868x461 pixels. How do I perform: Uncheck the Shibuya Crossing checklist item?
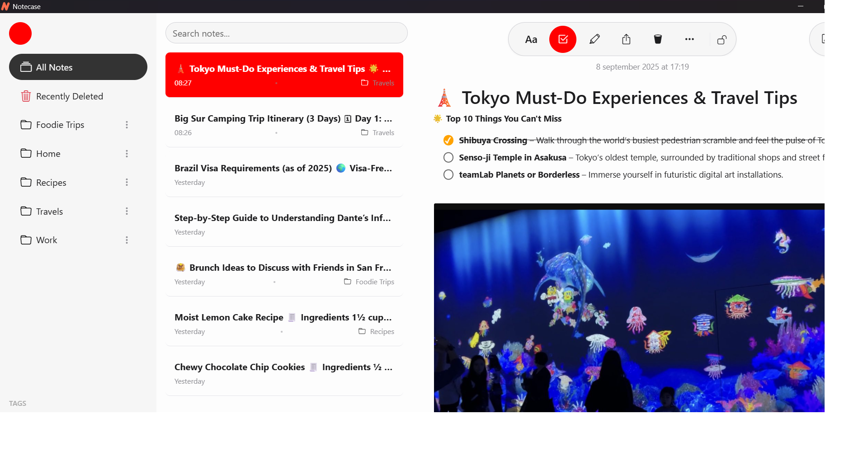448,140
